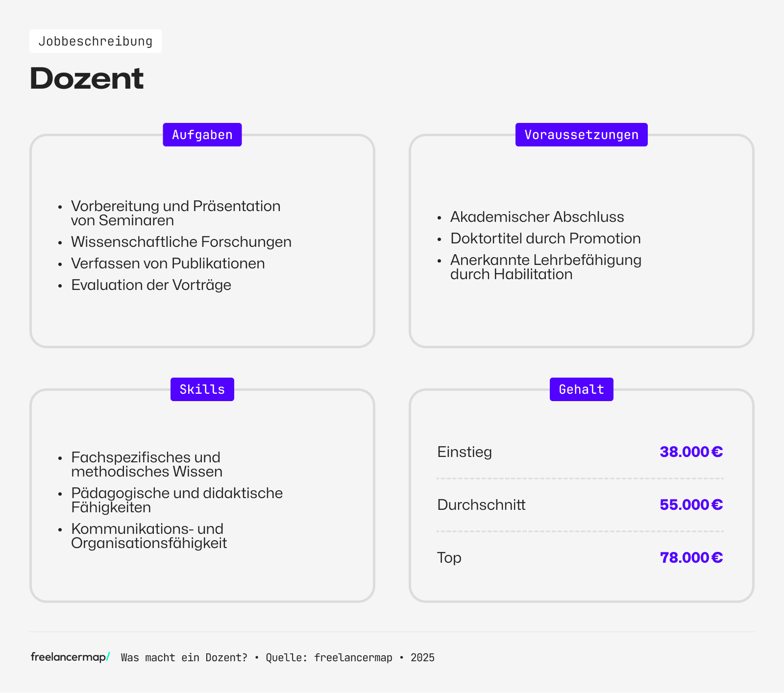The width and height of the screenshot is (784, 693).
Task: Select the bullet 'Wissenschaftliche Forschungen'
Action: pyautogui.click(x=181, y=241)
